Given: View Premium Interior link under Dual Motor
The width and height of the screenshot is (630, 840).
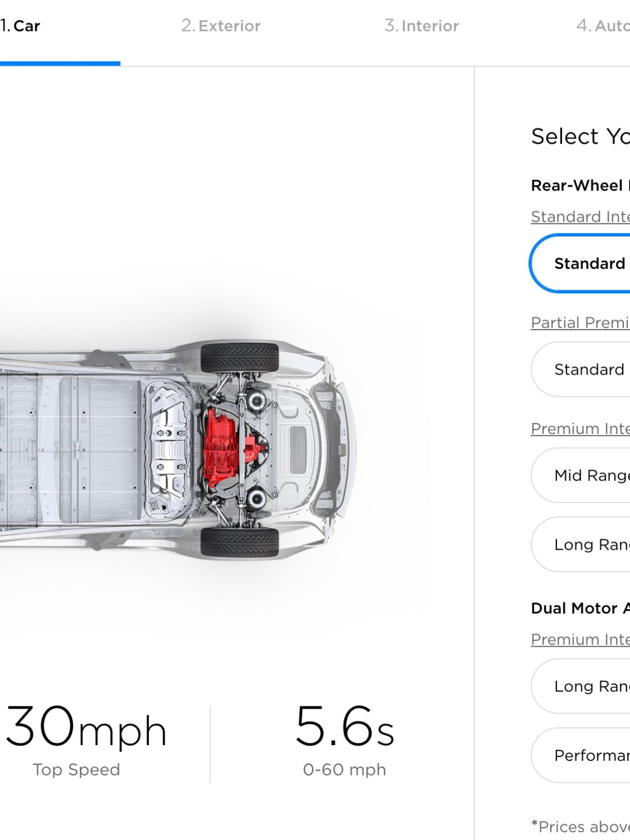Looking at the screenshot, I should pyautogui.click(x=581, y=640).
